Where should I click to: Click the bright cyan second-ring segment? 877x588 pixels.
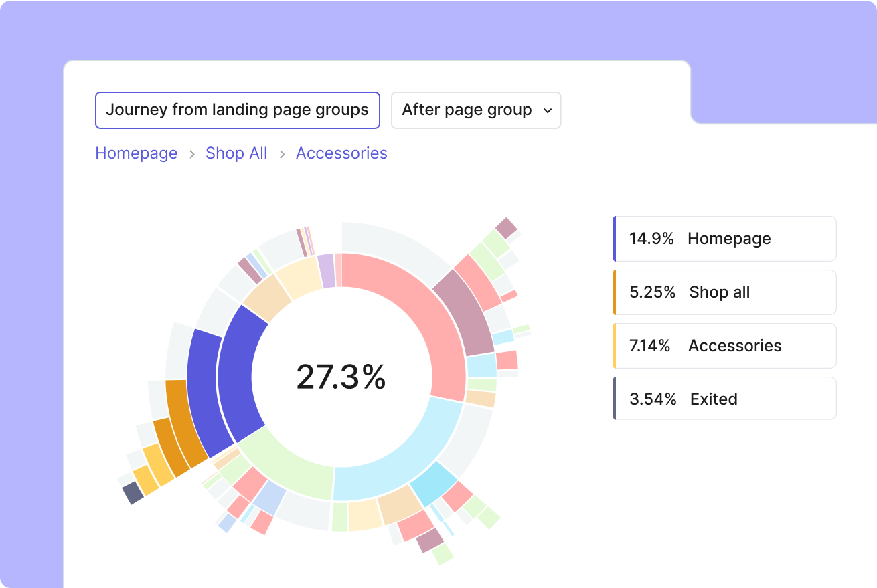434,483
